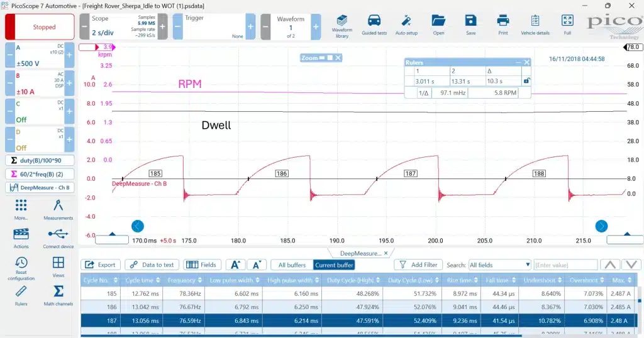Close the Rulers overlay panel
Screen dimensions: 644x338
(x=526, y=62)
